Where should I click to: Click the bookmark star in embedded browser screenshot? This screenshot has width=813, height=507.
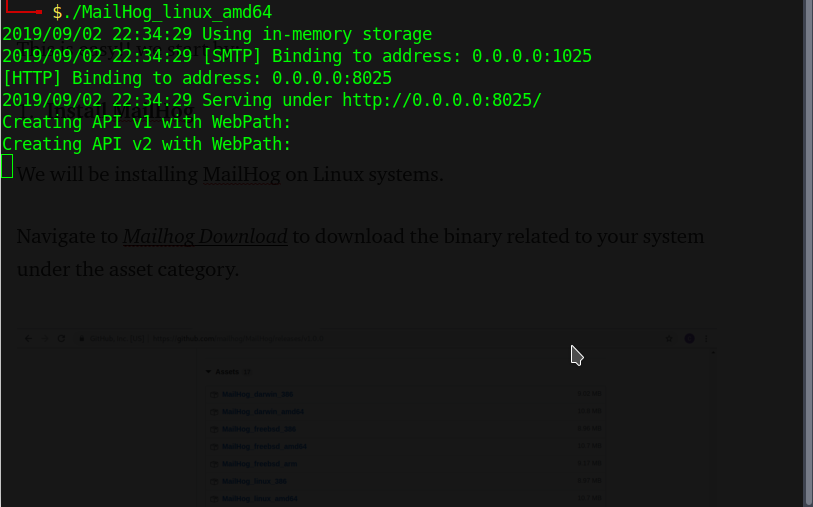click(669, 339)
